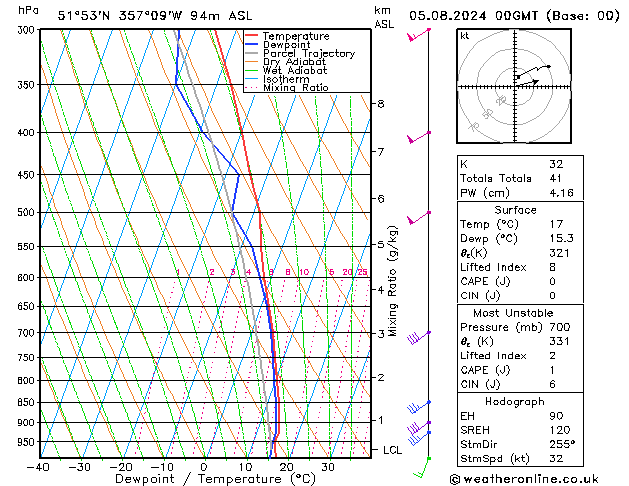Select the Mixing Ratio legend entry
This screenshot has height=486, width=629.
[300, 88]
